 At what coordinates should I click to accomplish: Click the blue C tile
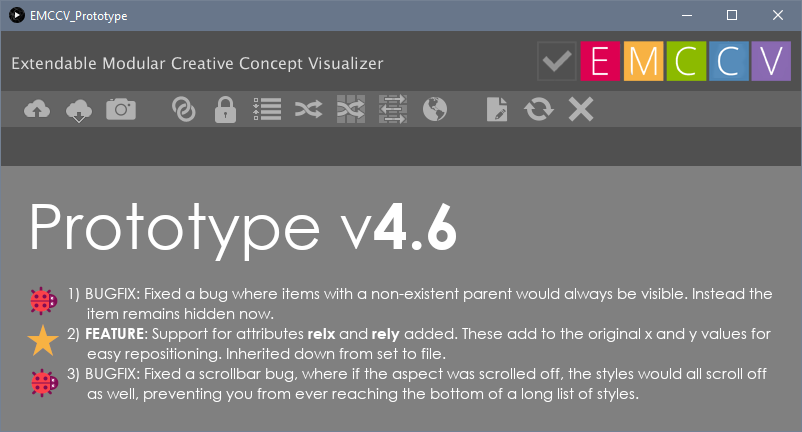coord(728,61)
